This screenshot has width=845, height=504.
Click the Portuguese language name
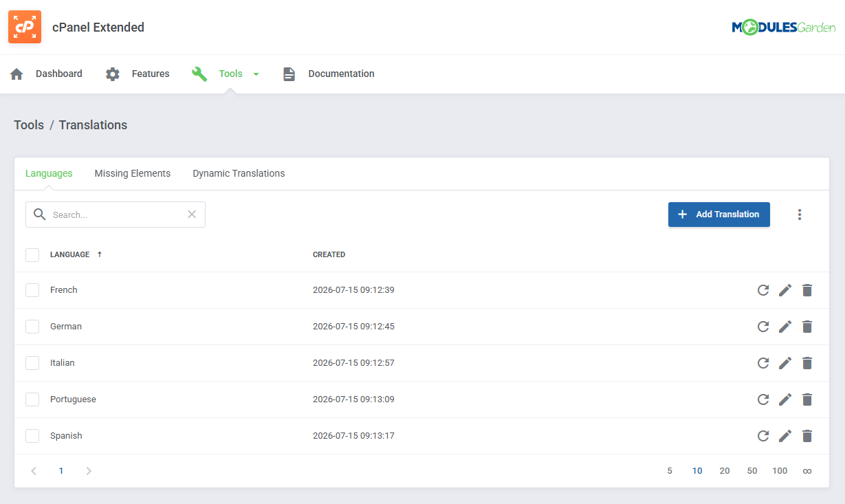pos(73,399)
